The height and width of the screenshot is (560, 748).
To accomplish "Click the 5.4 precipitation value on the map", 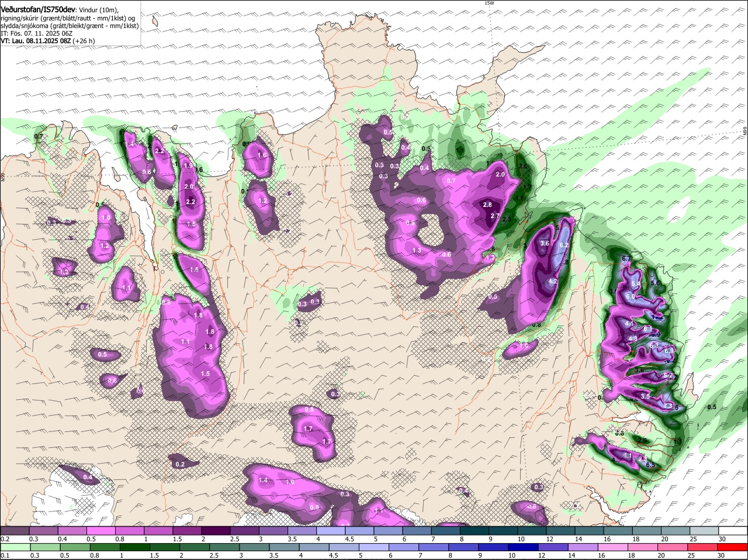I will point(636,284).
